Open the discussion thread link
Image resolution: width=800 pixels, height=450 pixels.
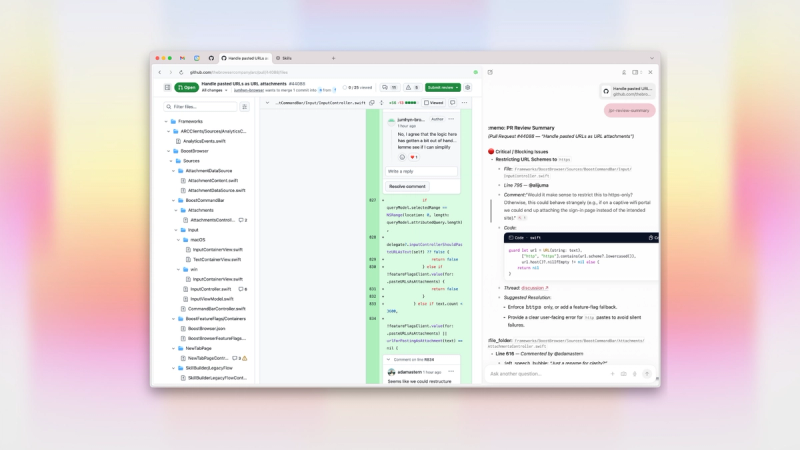tap(535, 288)
